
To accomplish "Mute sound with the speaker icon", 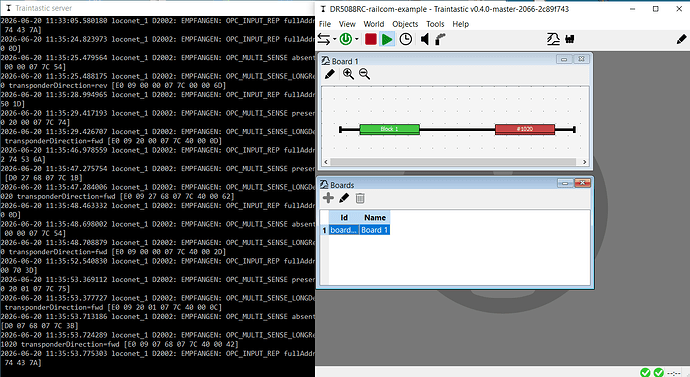I will click(x=425, y=40).
